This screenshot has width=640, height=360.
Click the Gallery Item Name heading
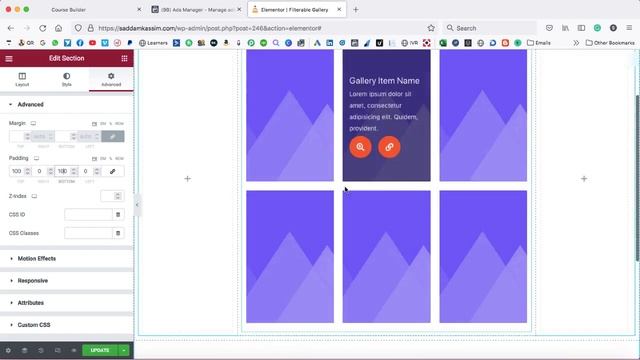click(x=384, y=81)
